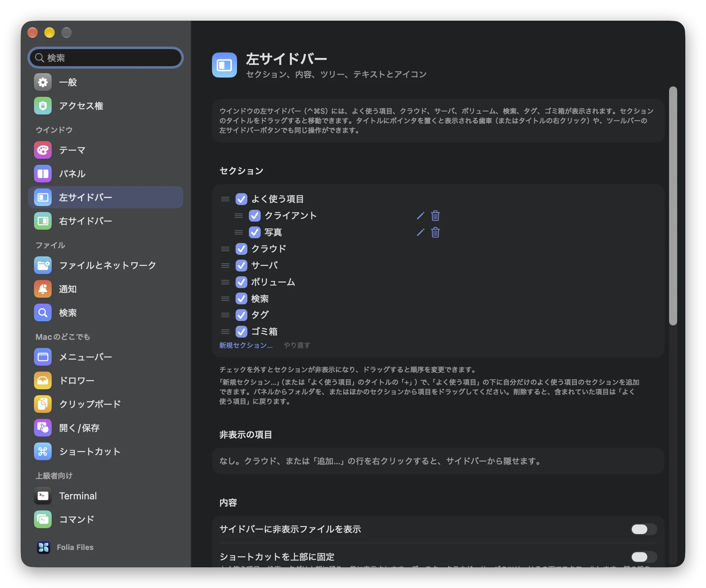Open the Terminal icon

pyautogui.click(x=43, y=496)
